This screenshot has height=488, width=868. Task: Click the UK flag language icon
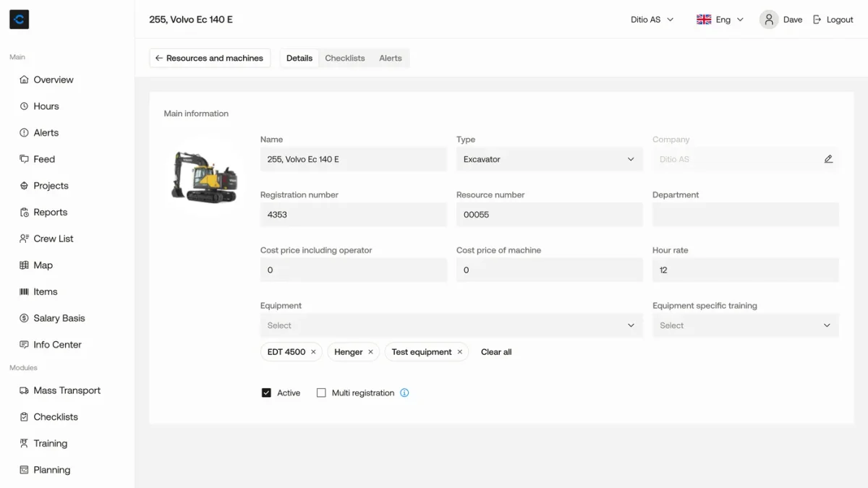pos(704,20)
